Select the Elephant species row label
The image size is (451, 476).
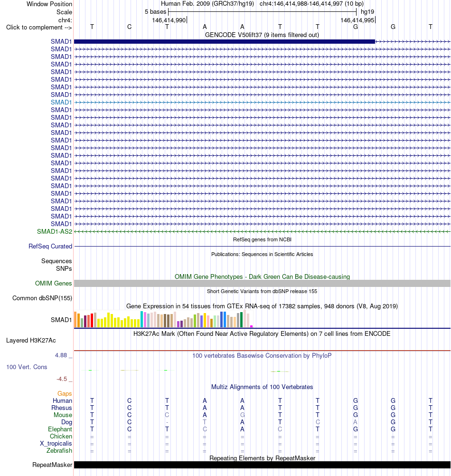click(60, 429)
